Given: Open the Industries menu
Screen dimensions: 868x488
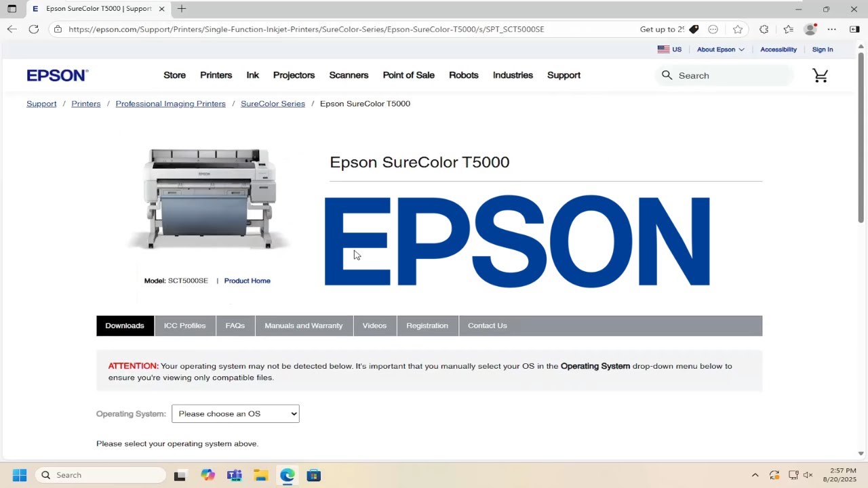Looking at the screenshot, I should tap(513, 75).
